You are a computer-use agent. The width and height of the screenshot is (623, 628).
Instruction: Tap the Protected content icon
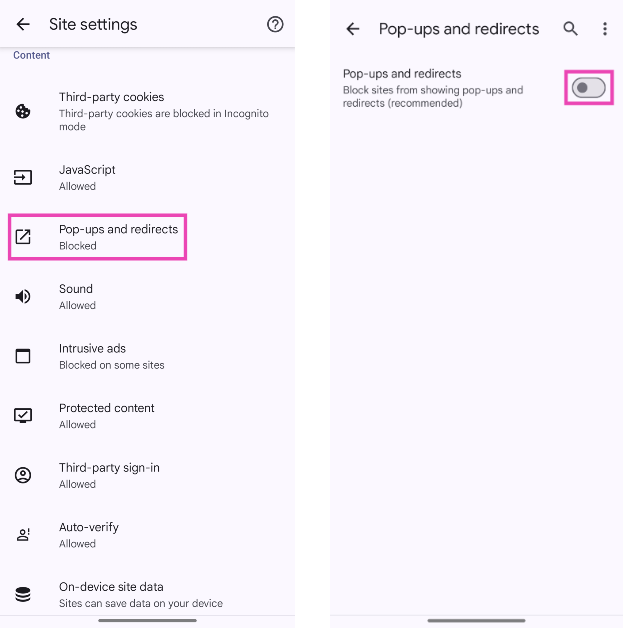23,416
